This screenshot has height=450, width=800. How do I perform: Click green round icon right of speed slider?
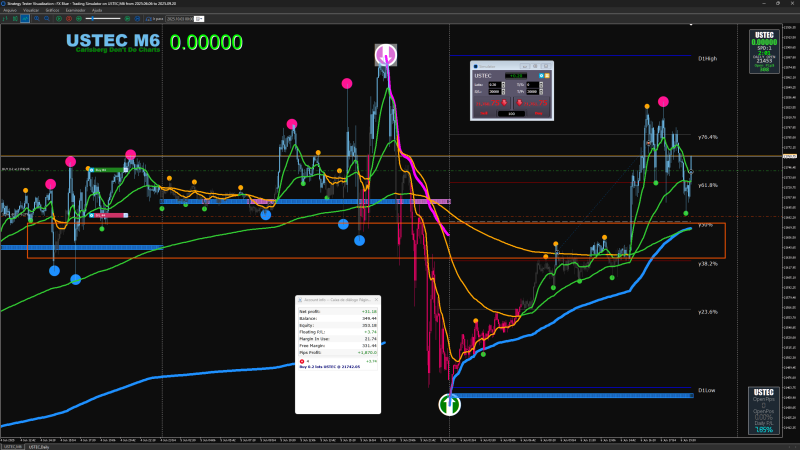128,19
